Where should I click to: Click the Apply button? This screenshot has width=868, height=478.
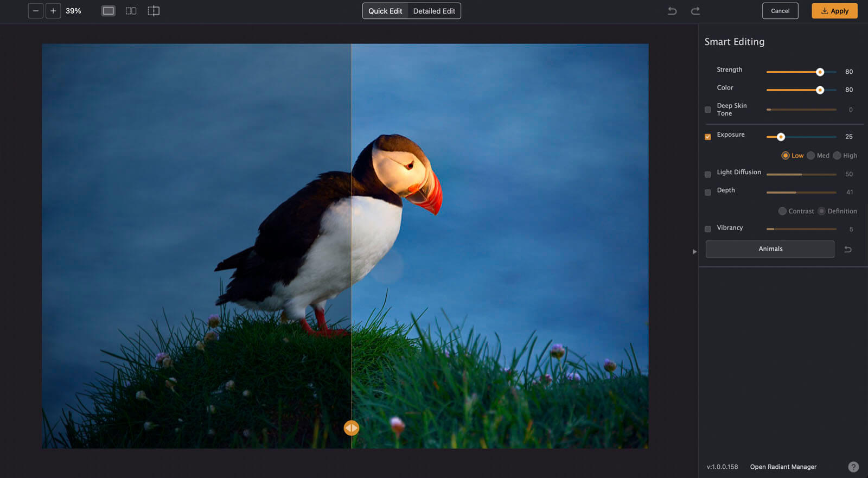click(x=834, y=11)
